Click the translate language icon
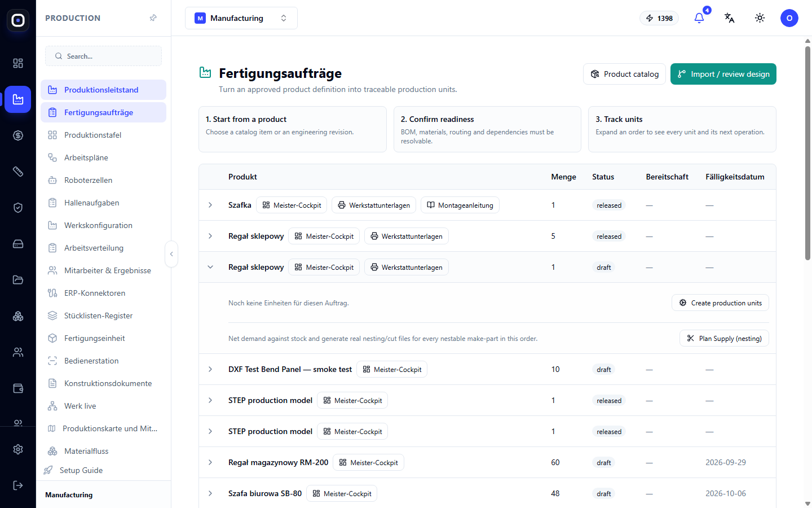812x508 pixels. click(x=730, y=18)
